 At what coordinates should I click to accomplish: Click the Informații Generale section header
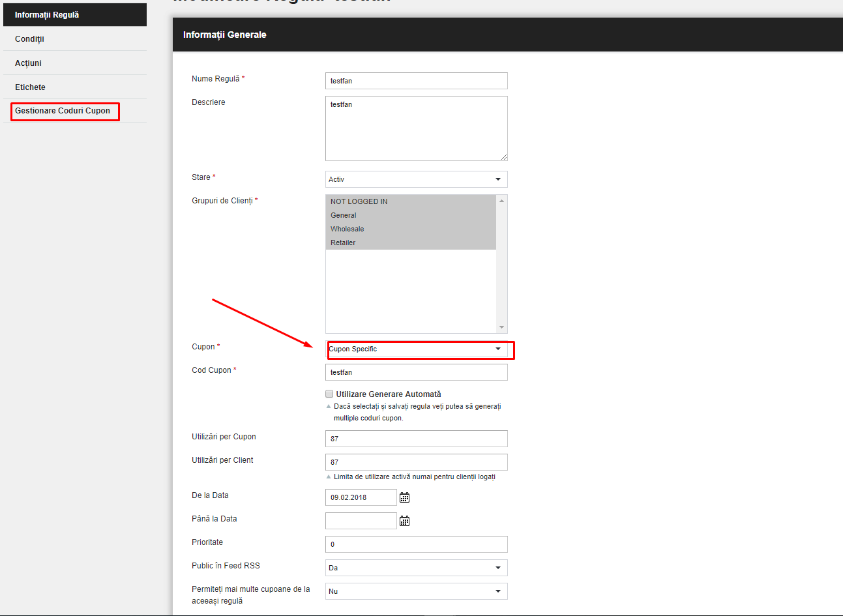[x=508, y=35]
